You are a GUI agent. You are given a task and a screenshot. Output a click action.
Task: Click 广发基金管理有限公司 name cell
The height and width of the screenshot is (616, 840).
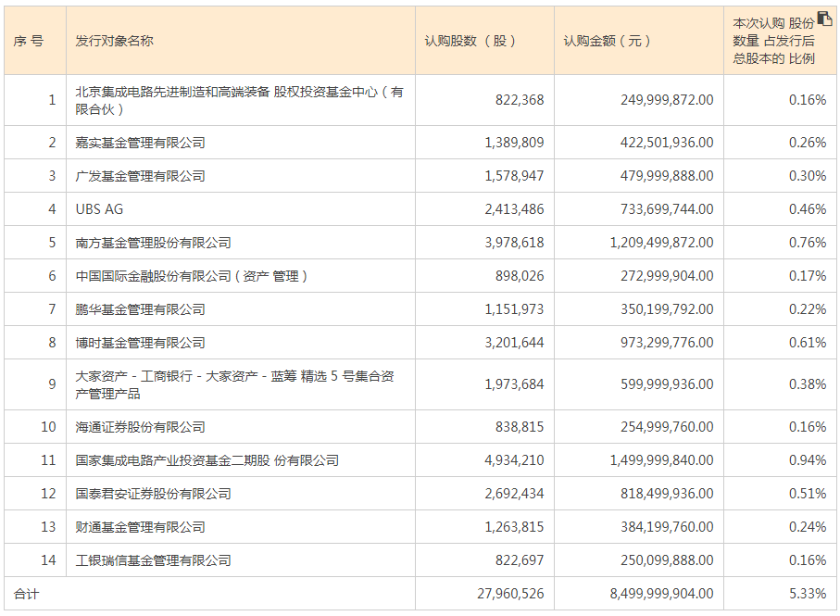(241, 176)
